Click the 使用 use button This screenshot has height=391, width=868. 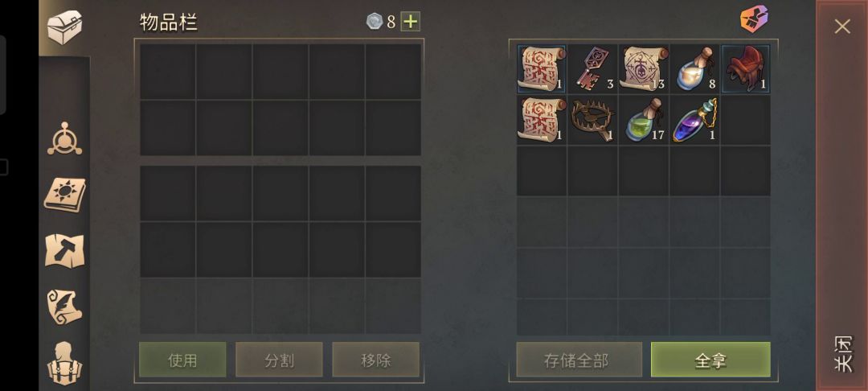(x=182, y=360)
